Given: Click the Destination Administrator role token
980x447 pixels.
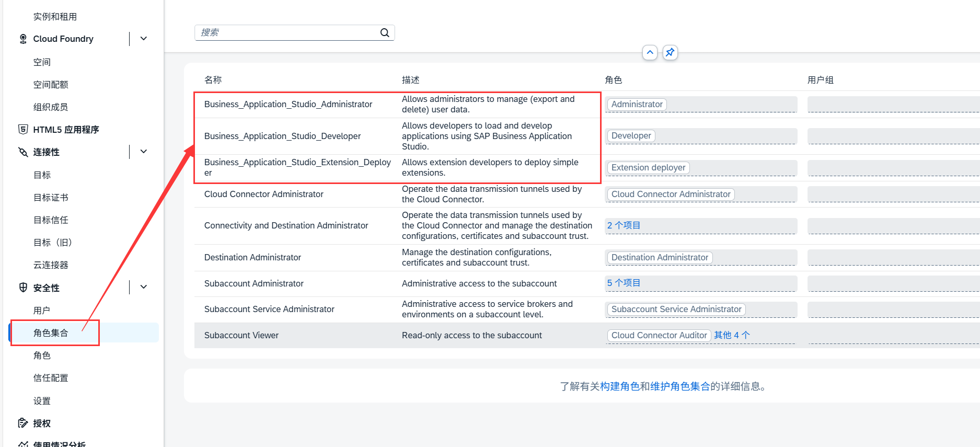Looking at the screenshot, I should click(x=660, y=258).
